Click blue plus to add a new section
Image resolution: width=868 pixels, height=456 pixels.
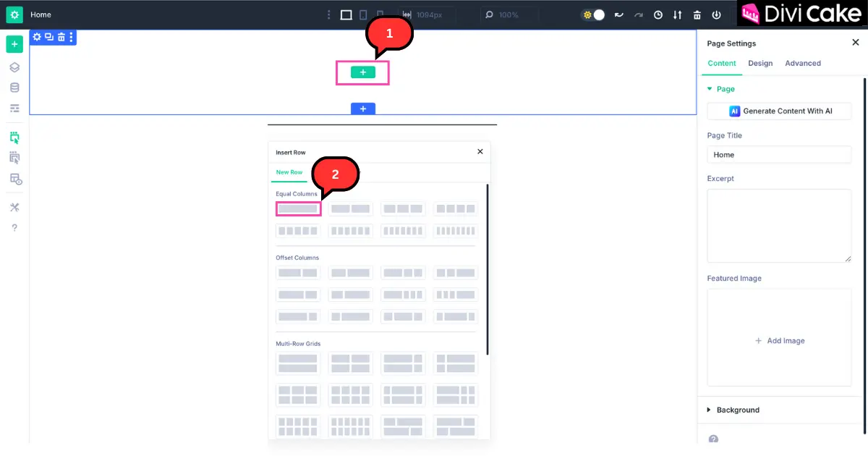363,109
